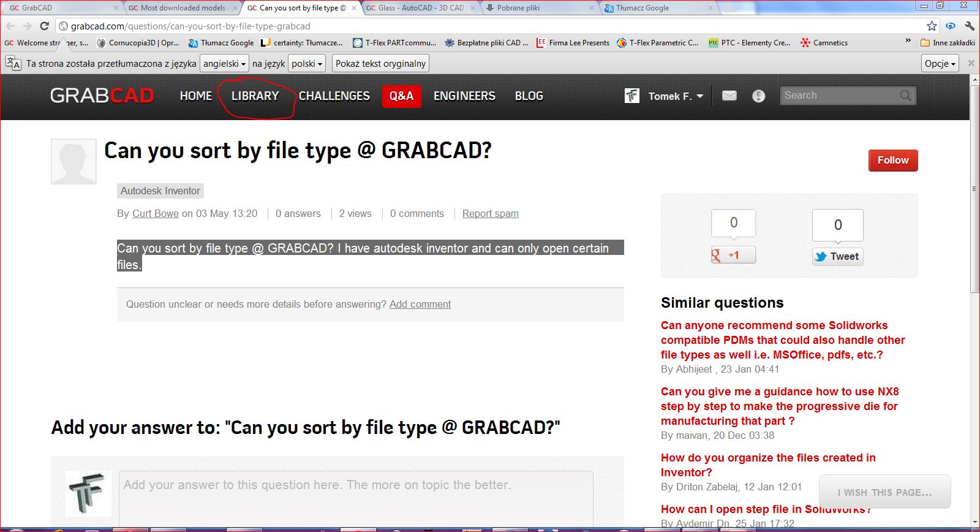
Task: Open the 'Cornucopia3D' bookmark
Action: pyautogui.click(x=138, y=43)
